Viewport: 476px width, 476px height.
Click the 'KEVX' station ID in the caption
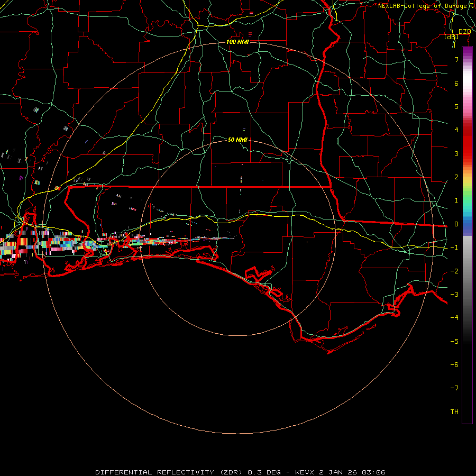(x=305, y=472)
